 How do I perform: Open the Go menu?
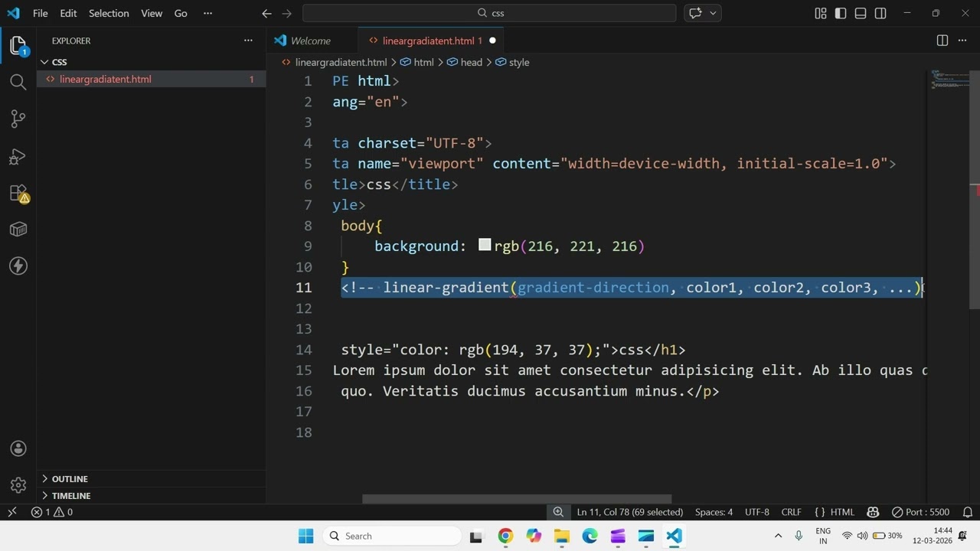click(181, 13)
